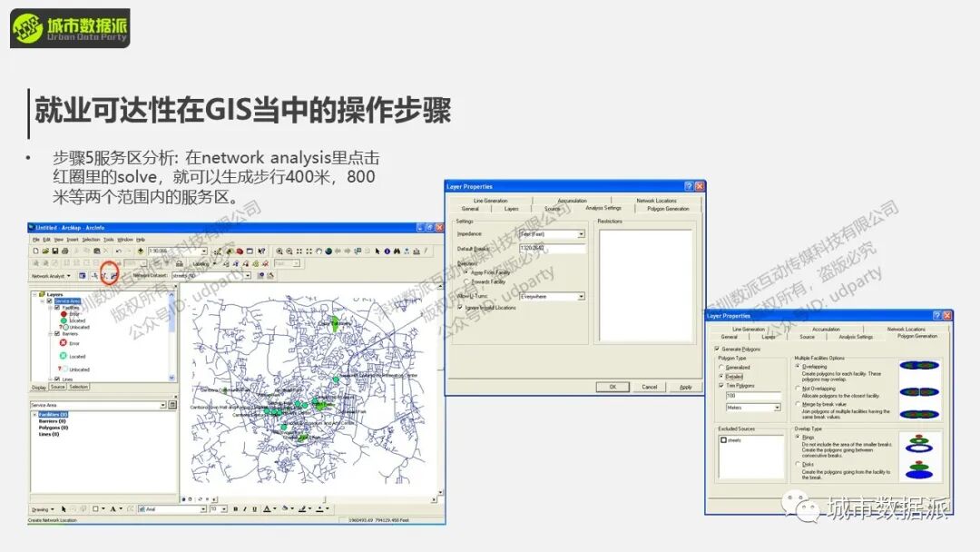The height and width of the screenshot is (552, 980).
Task: Open the Impedance dropdown
Action: coord(581,234)
